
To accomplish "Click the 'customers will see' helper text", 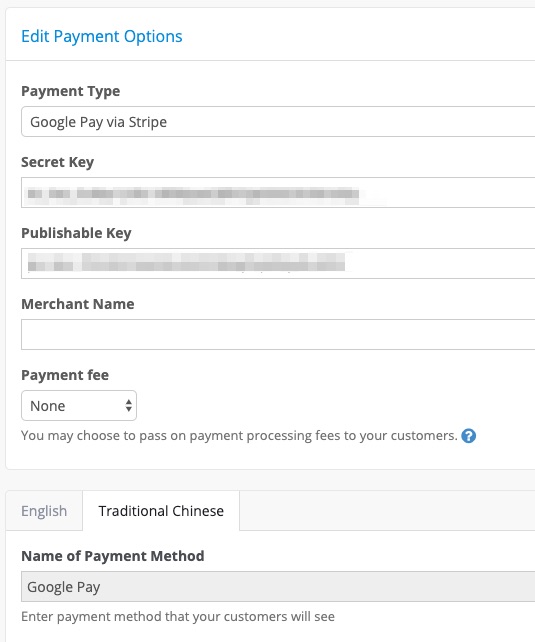I will (x=178, y=617).
